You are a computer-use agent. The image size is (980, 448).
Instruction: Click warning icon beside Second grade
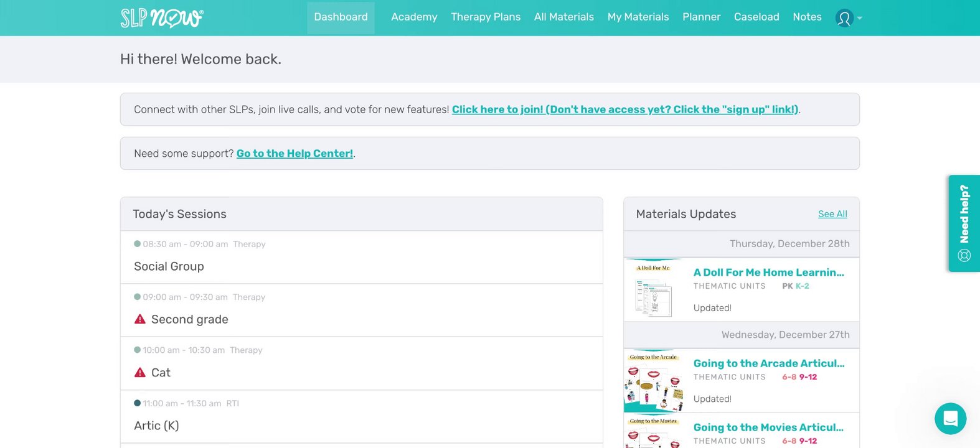tap(140, 319)
